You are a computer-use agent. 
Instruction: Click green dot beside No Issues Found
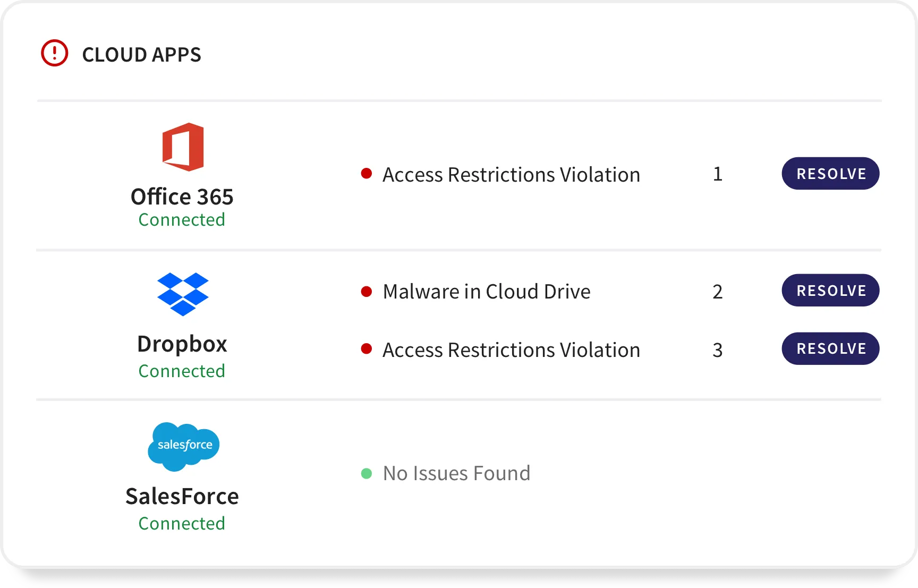coord(366,473)
